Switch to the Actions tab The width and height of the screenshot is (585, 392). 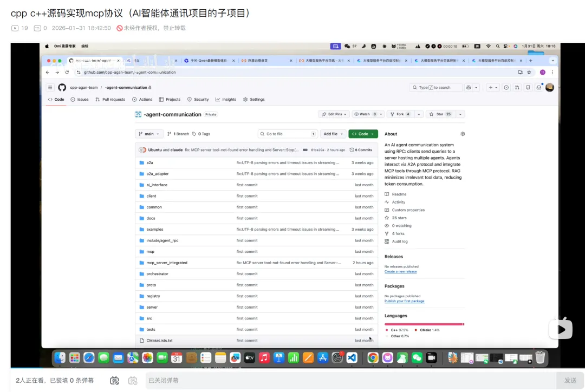pos(142,100)
